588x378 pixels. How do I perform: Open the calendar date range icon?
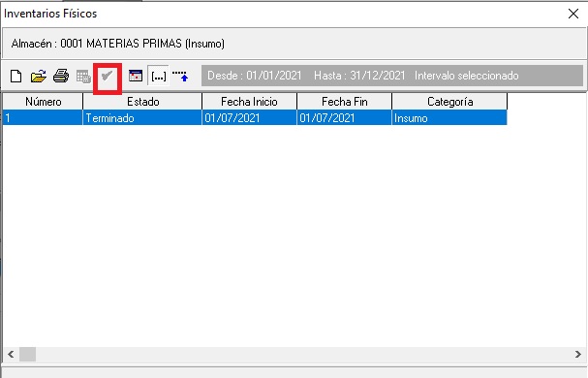[x=136, y=76]
